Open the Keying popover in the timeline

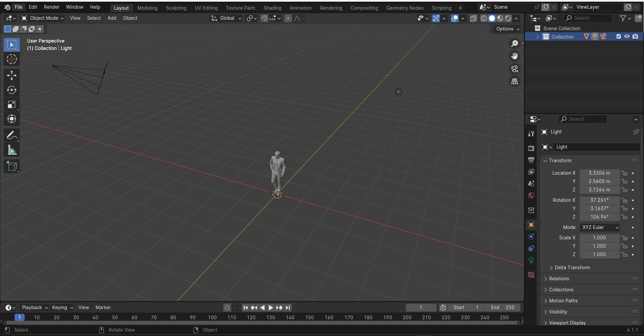(x=63, y=307)
